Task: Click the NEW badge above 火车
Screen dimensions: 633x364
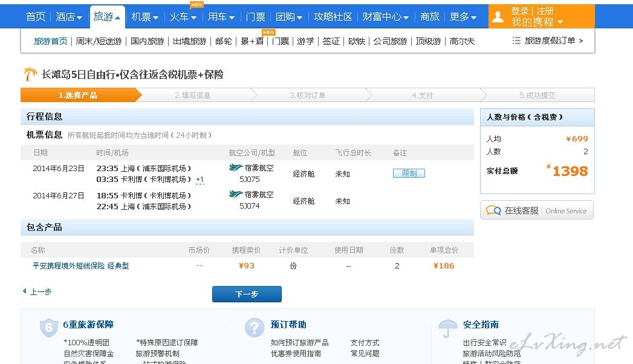Action: point(196,4)
